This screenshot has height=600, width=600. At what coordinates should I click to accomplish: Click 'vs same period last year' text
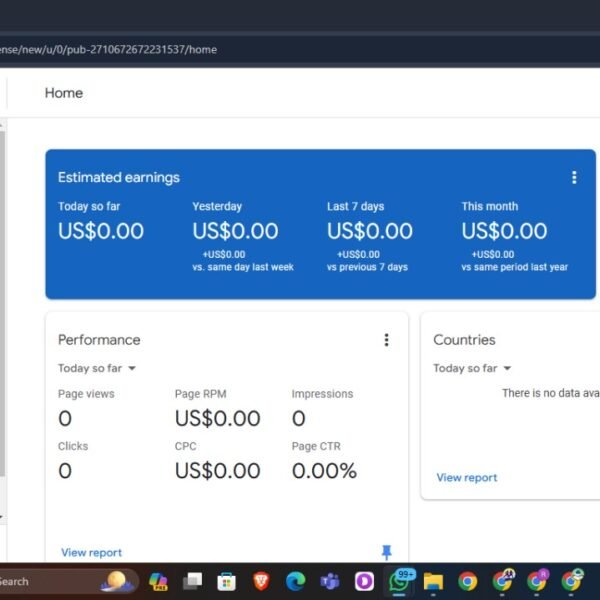pos(515,267)
